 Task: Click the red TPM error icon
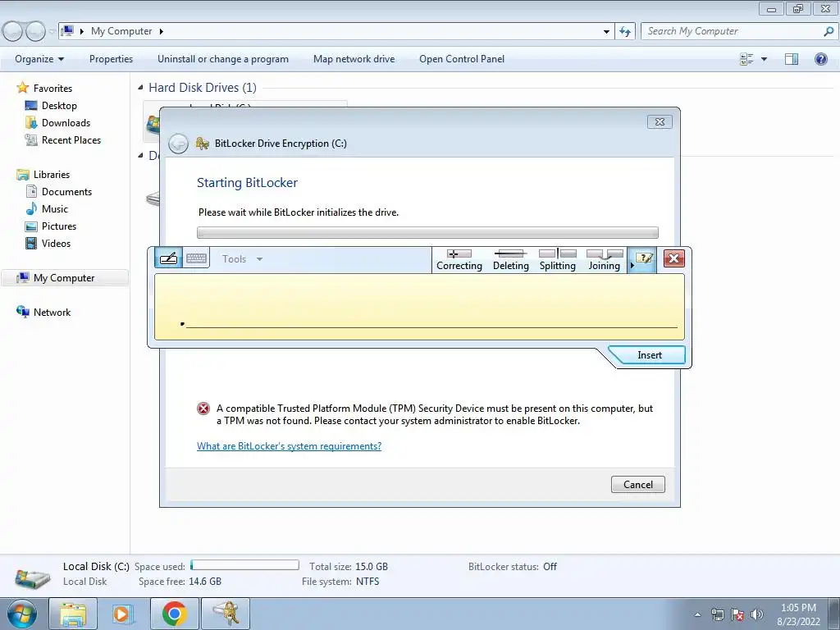point(203,409)
